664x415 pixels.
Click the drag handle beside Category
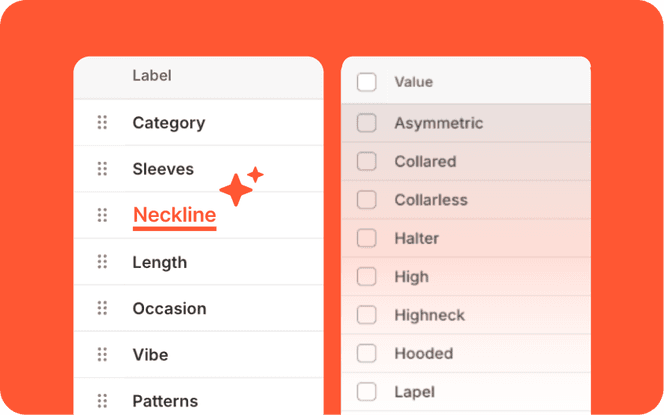pyautogui.click(x=102, y=123)
